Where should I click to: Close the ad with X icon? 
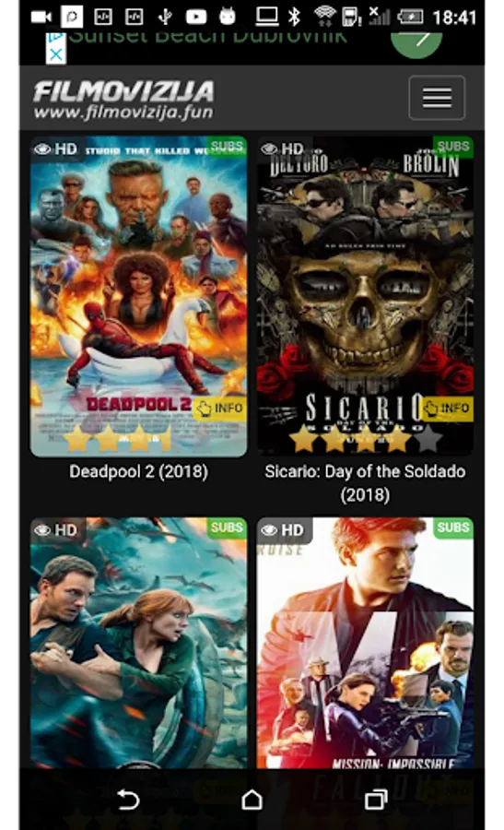point(56,54)
